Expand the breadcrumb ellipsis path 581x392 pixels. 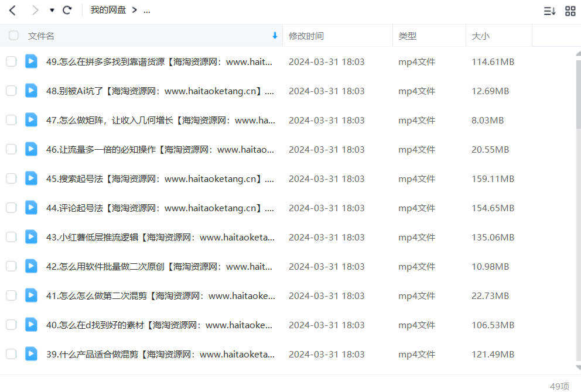tap(147, 11)
